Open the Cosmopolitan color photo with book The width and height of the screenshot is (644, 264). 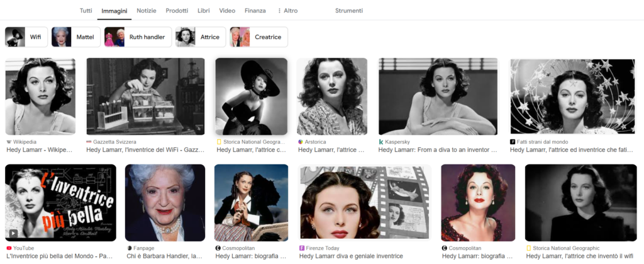click(252, 203)
